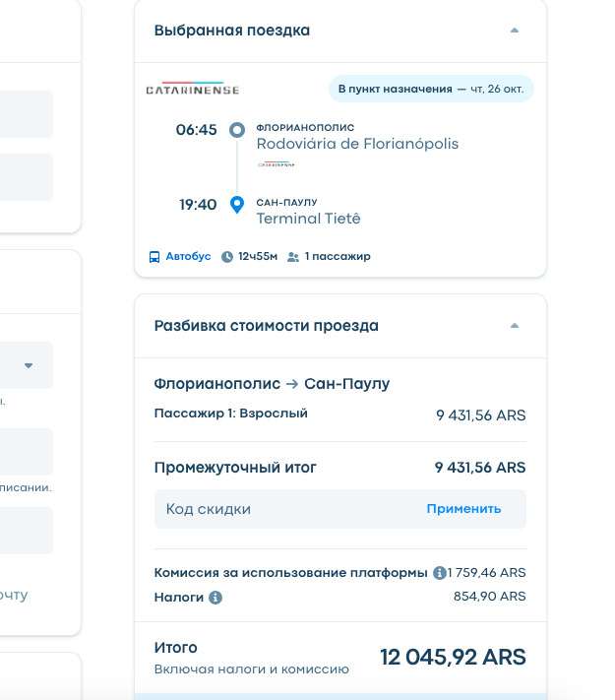Screen dimensions: 615x700
Task: Click the Автобус link
Action: coord(188,256)
